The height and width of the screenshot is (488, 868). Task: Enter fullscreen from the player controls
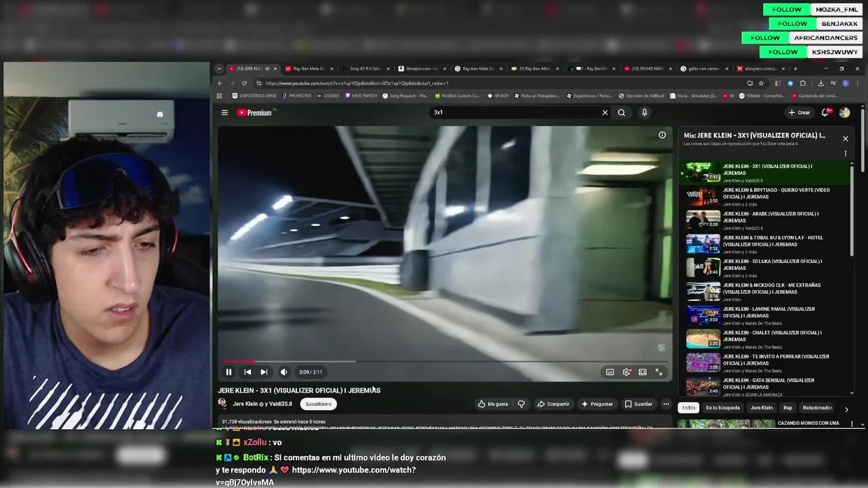(658, 372)
